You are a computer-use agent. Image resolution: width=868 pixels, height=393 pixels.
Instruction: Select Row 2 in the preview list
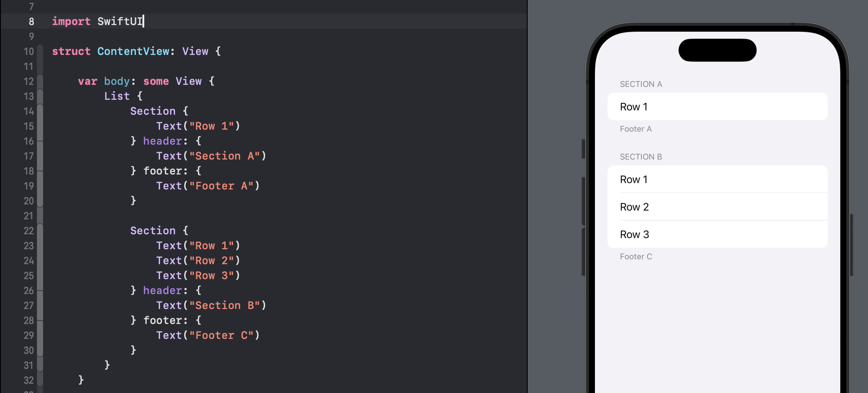(717, 207)
